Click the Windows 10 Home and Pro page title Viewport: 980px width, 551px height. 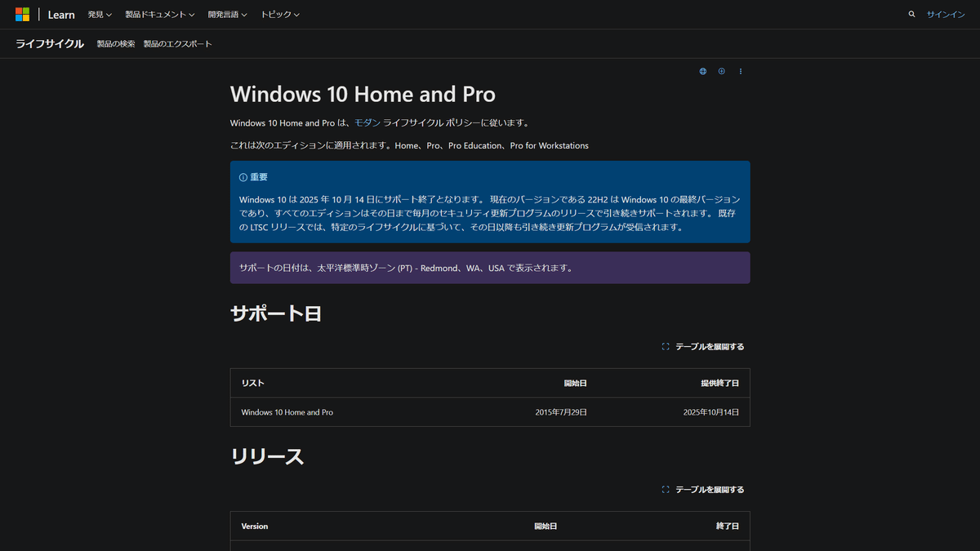pos(363,94)
